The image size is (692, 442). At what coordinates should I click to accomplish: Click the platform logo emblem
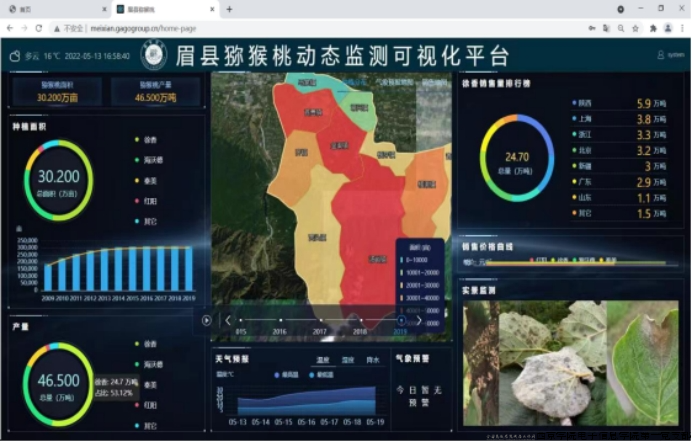point(154,55)
